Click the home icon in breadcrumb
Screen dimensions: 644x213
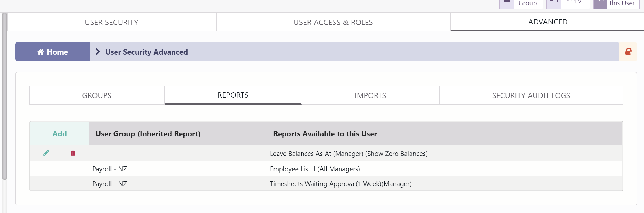41,52
